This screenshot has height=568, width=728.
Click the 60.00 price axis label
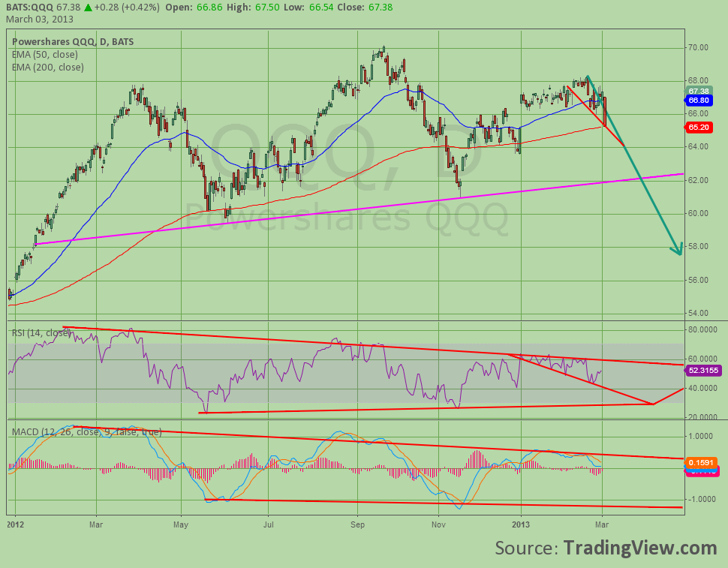[698, 213]
